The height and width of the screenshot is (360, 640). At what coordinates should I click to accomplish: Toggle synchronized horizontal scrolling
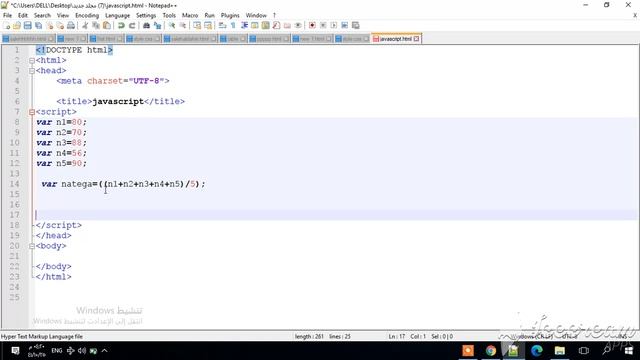pos(208,25)
